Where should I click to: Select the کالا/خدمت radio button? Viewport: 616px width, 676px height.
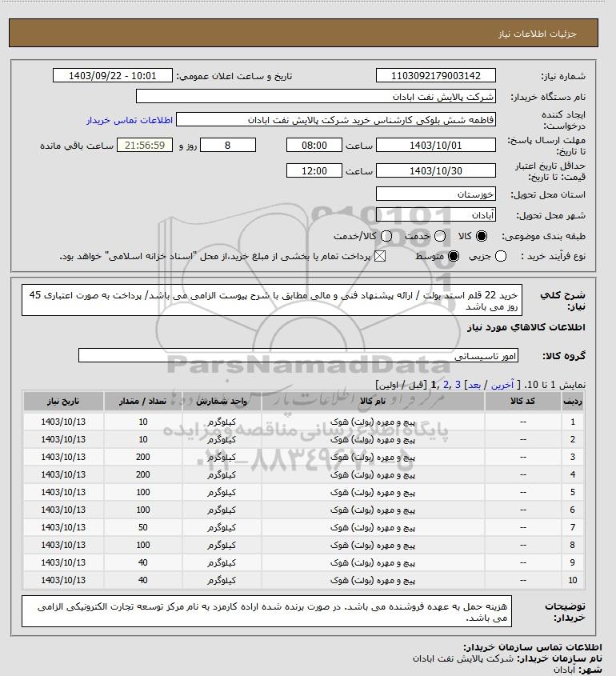tap(386, 236)
